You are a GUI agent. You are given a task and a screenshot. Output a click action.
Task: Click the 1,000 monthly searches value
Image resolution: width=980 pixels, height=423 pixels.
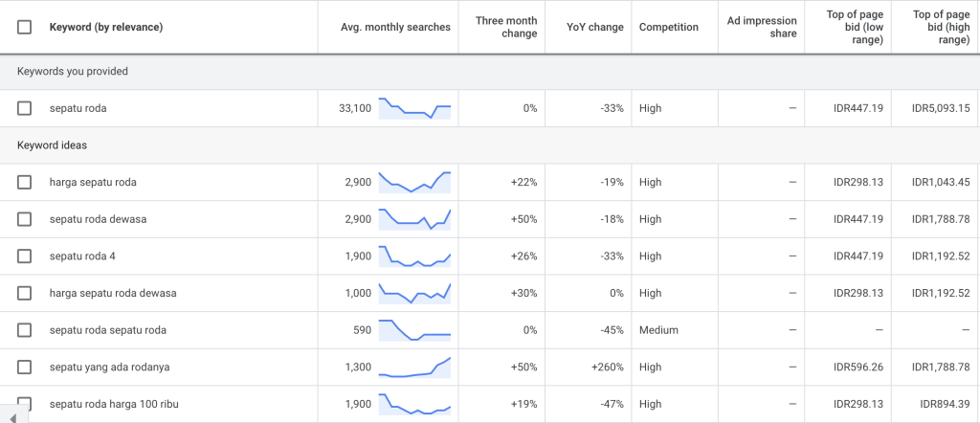[358, 293]
